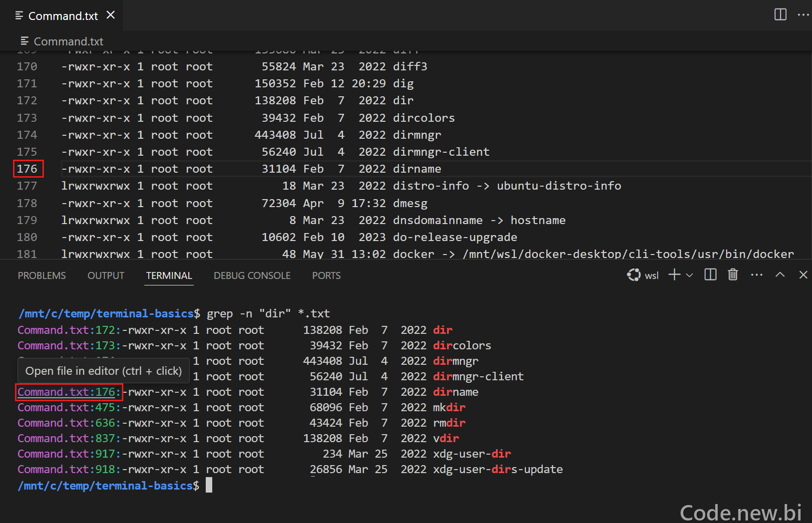Screen dimensions: 812x523
Task: Click 'rmdir' in the terminal output
Action: coord(449,423)
